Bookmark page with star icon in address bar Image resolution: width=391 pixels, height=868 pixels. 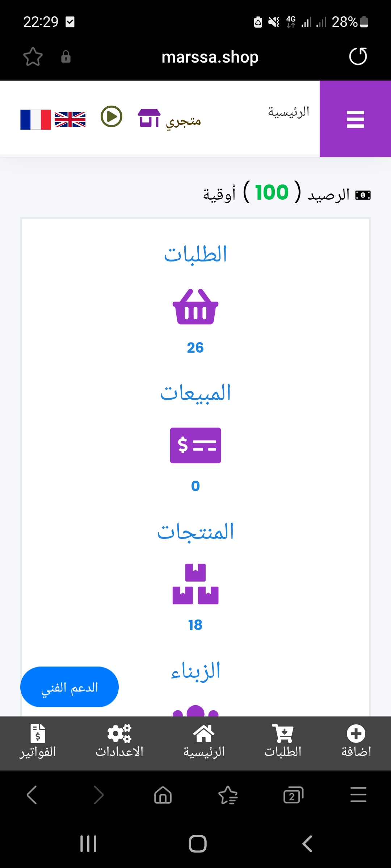(x=33, y=57)
